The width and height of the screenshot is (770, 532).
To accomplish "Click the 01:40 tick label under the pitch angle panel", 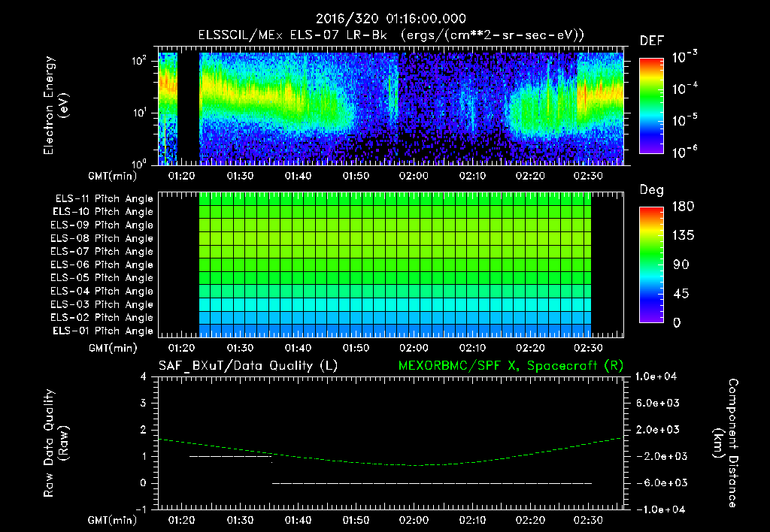I will [x=298, y=349].
